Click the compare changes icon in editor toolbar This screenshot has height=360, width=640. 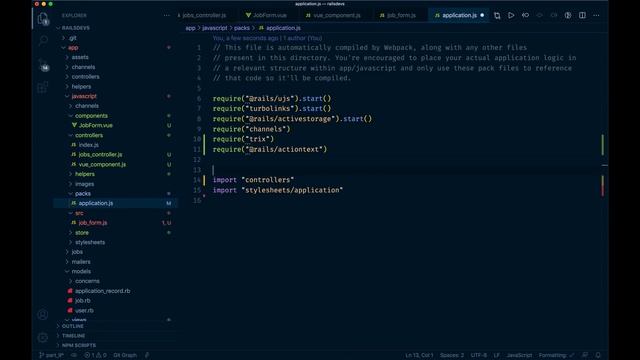point(497,16)
